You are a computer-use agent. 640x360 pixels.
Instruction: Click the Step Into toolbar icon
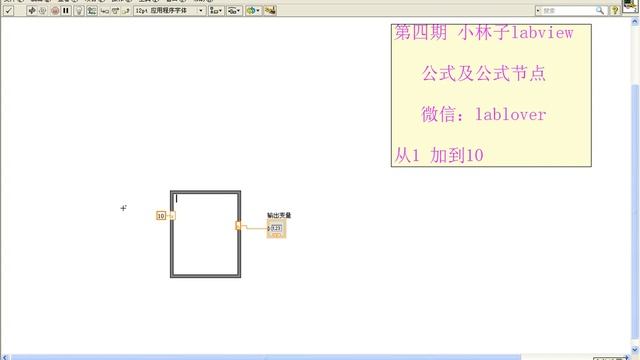pyautogui.click(x=105, y=11)
